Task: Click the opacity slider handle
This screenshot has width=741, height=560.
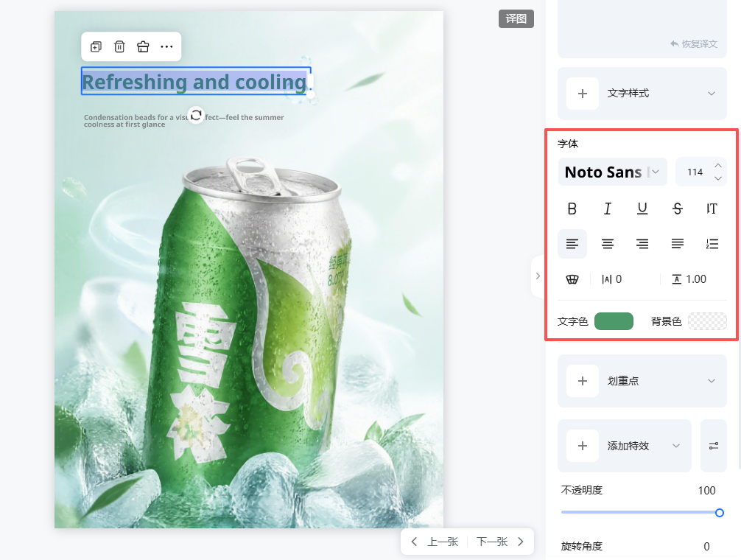Action: click(719, 513)
